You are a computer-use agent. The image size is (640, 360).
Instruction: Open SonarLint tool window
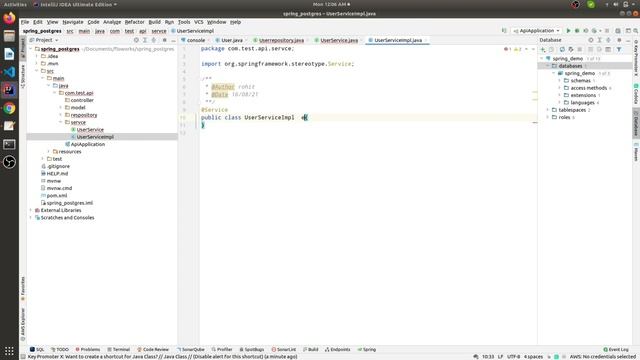(284, 349)
